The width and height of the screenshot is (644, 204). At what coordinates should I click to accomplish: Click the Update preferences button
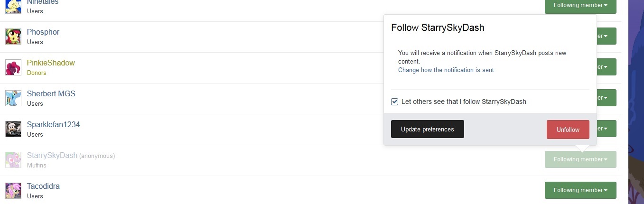click(428, 129)
